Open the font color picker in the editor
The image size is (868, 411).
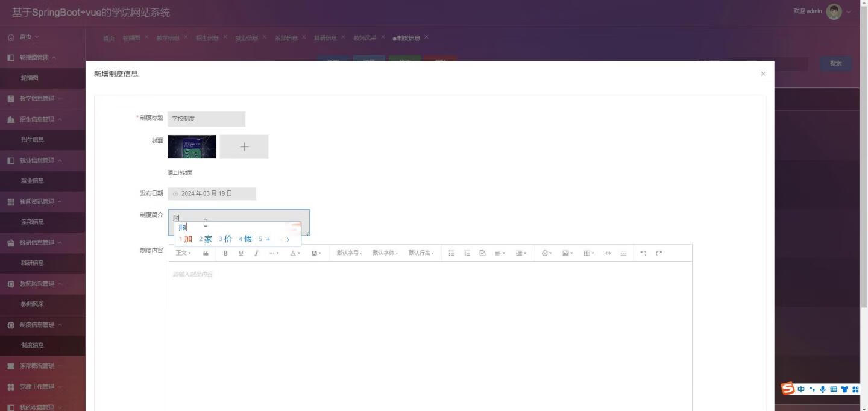[294, 253]
